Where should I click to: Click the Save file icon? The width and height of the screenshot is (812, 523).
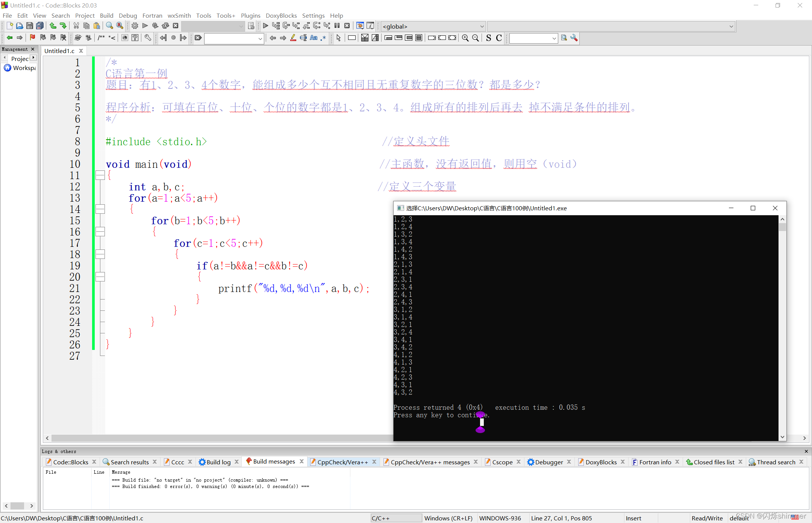click(30, 26)
